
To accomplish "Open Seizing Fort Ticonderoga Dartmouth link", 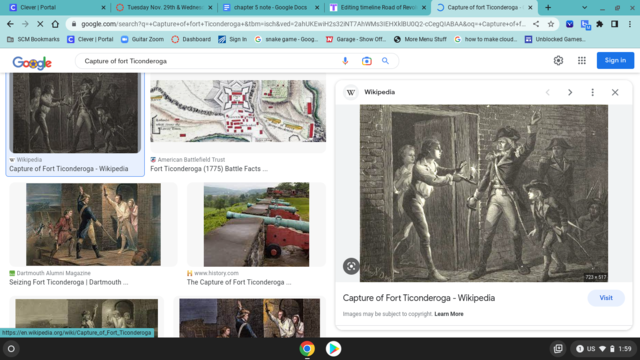I will [x=69, y=282].
